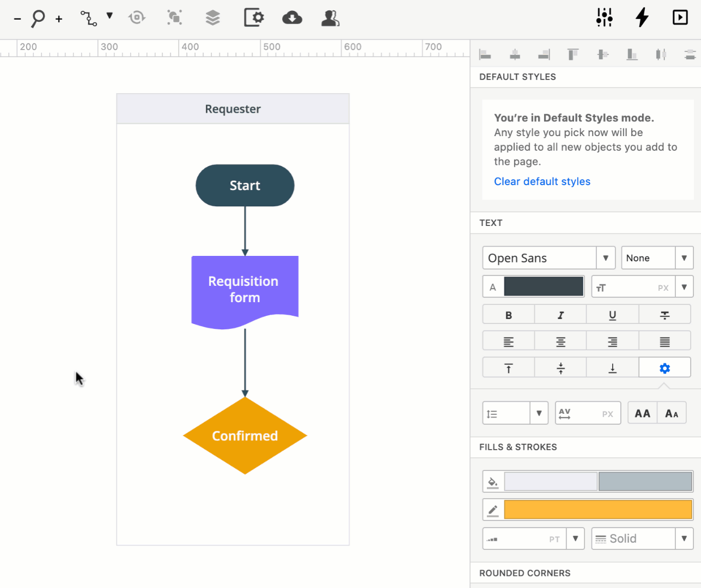Click the cloud download icon

292,17
